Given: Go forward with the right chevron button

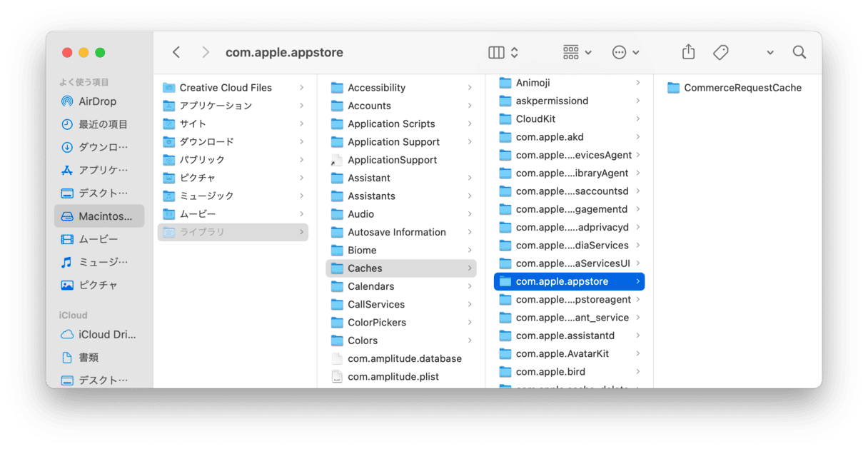Looking at the screenshot, I should click(x=206, y=52).
